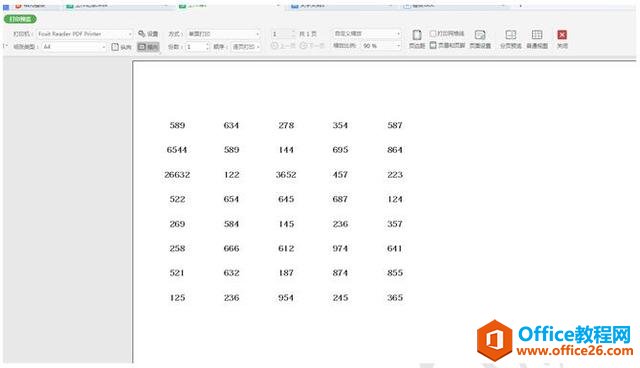Open the 90% scale ratio dropdown

[380, 46]
